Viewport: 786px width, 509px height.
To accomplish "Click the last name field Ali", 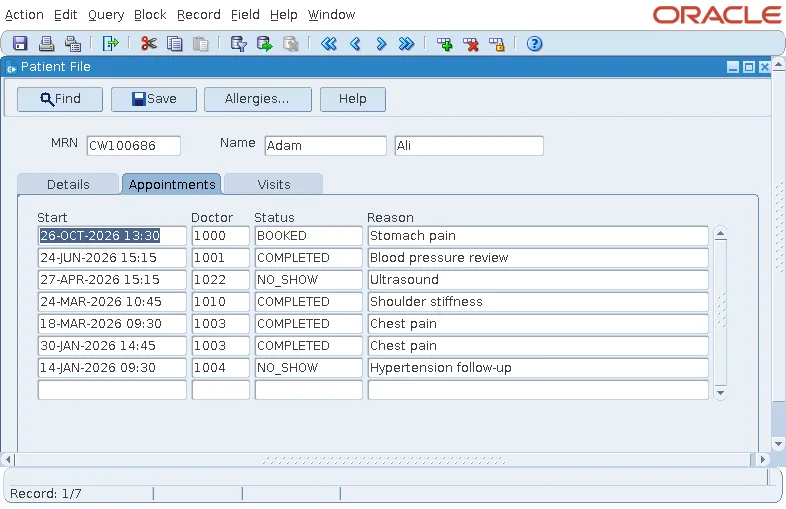I will (x=469, y=145).
